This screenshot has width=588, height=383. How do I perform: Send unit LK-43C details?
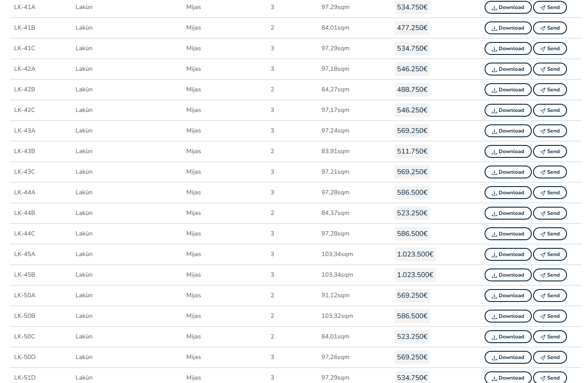pos(550,172)
